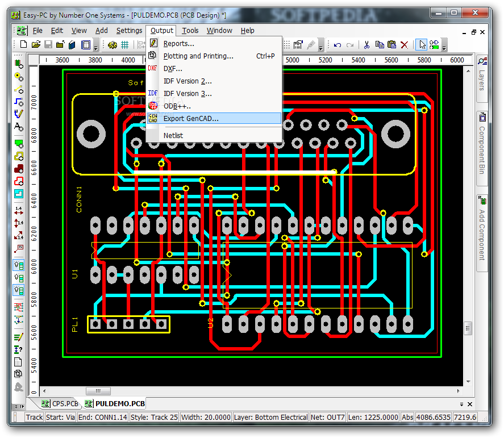Close the active document tab with X

[x=470, y=404]
